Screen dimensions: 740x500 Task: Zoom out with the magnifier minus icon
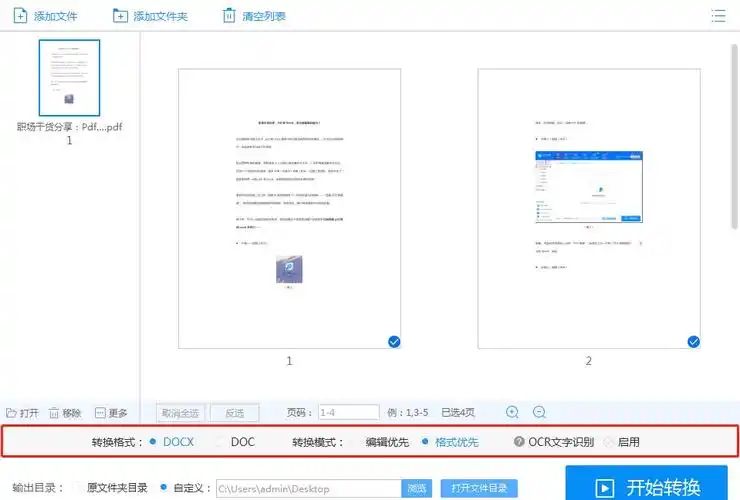[x=540, y=412]
